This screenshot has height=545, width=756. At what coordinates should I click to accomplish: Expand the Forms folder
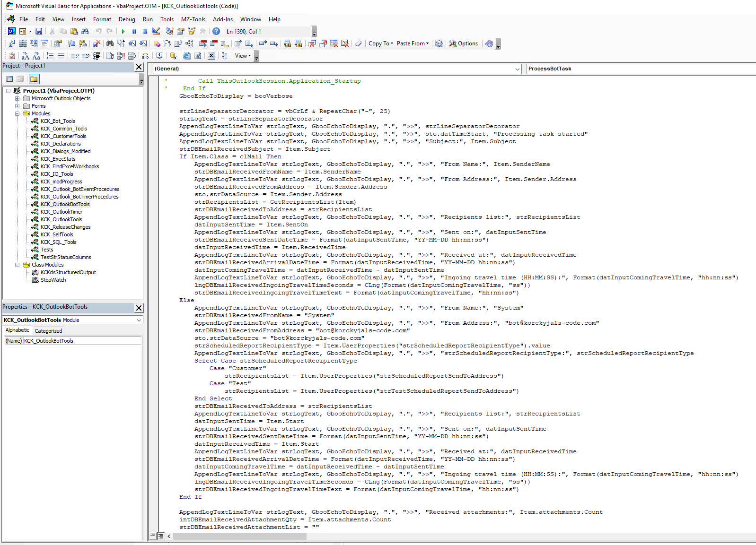pos(18,106)
